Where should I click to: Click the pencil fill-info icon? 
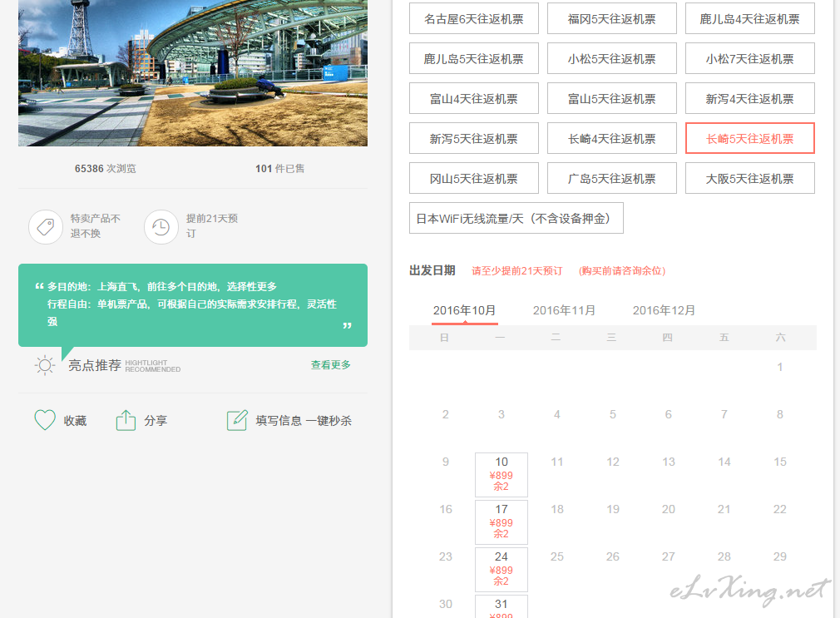[x=237, y=420]
